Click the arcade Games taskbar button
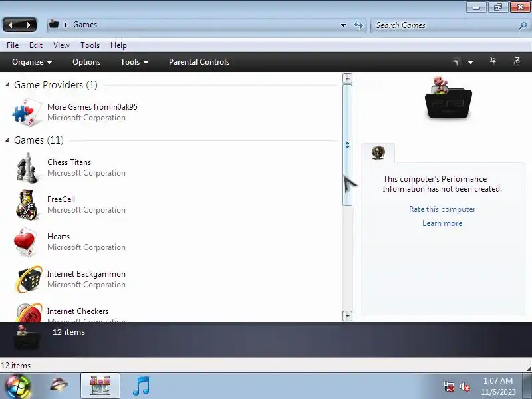This screenshot has width=532, height=399. 100,386
